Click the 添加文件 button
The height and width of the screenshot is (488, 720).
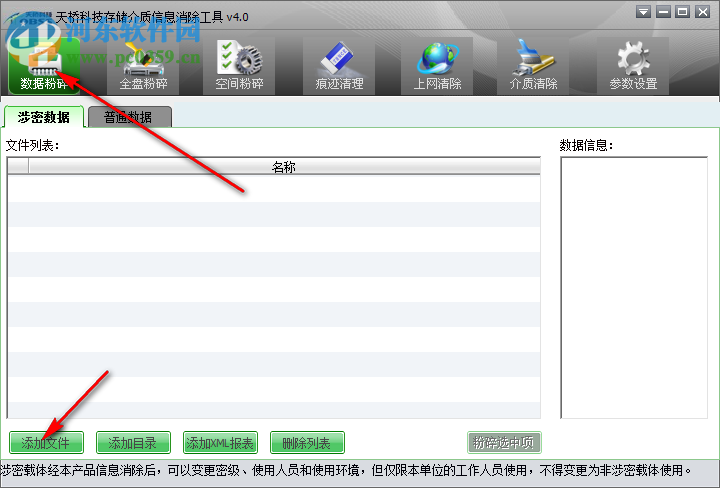[46, 443]
